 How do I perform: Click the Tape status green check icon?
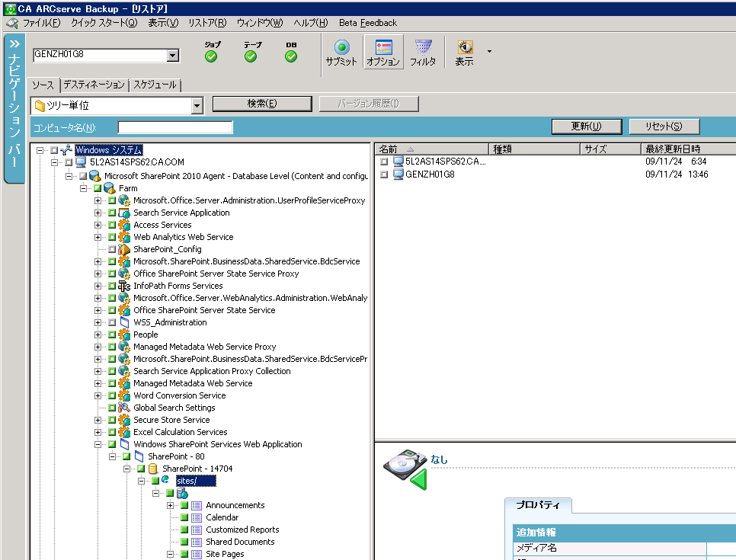tap(251, 56)
